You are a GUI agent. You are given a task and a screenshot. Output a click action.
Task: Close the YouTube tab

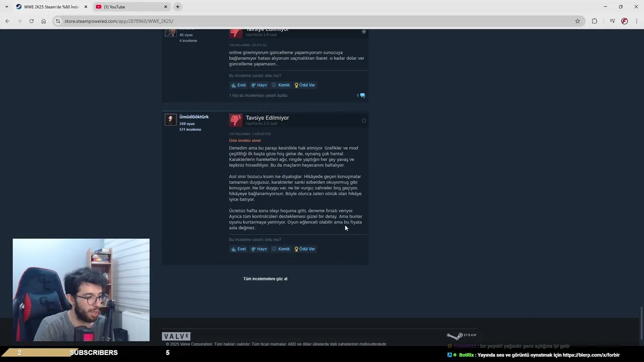click(x=166, y=7)
